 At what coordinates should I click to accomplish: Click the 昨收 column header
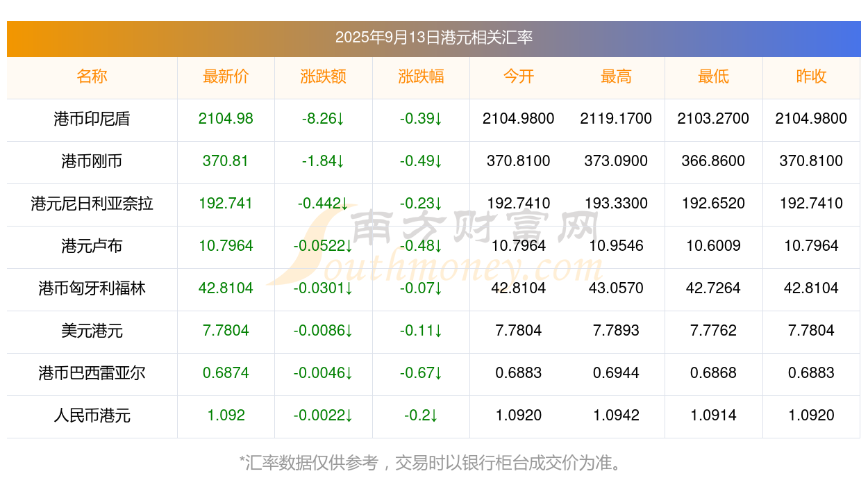pos(811,76)
